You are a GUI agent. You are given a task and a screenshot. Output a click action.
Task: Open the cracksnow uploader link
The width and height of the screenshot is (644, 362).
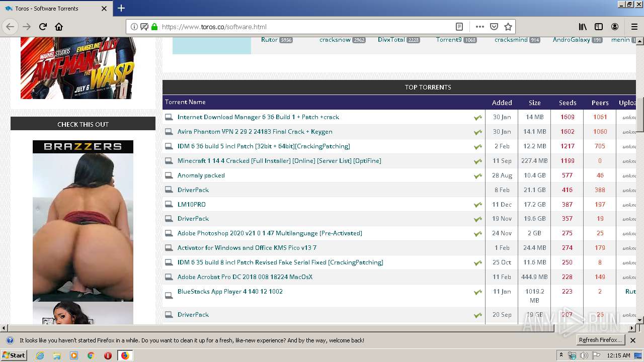point(335,40)
